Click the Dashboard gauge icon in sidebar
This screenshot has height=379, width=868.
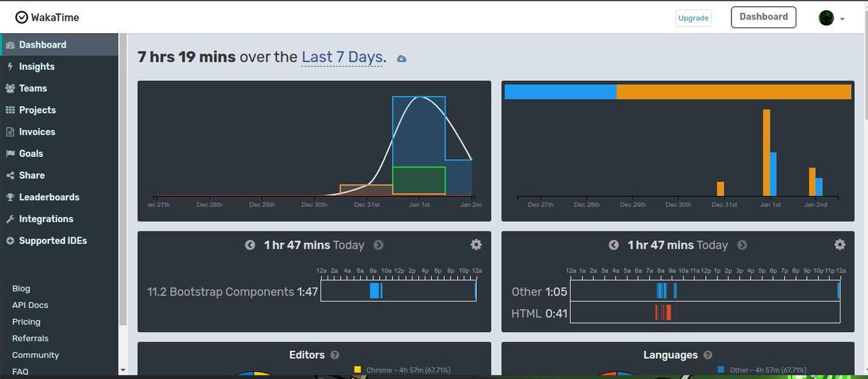[10, 45]
